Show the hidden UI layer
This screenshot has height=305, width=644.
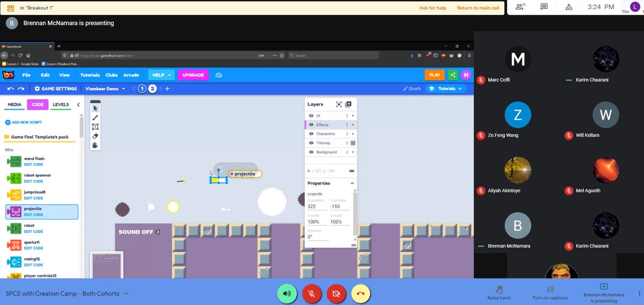[311, 115]
